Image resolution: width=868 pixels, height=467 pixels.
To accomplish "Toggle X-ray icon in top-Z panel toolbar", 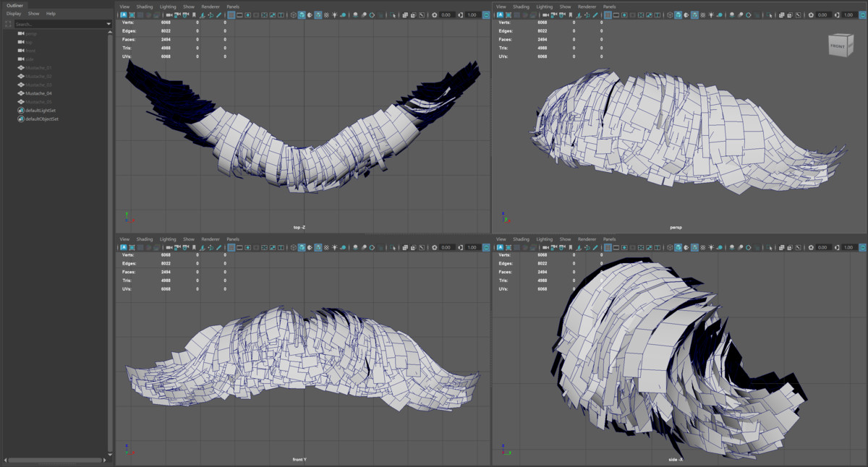I will point(405,14).
